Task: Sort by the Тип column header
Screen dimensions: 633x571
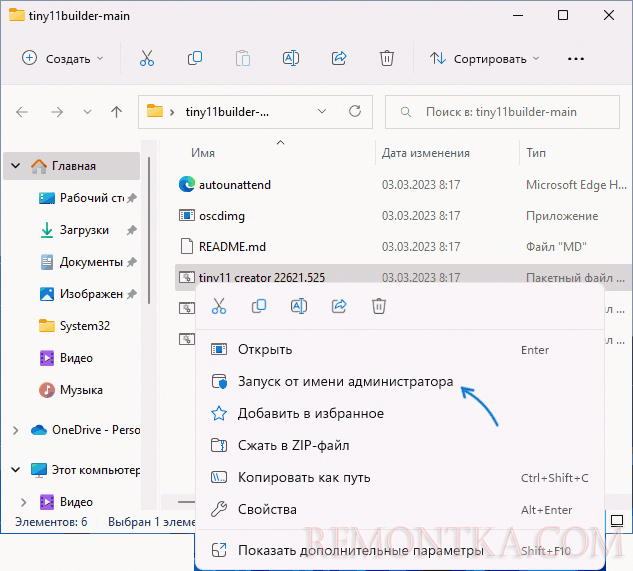Action: 536,153
